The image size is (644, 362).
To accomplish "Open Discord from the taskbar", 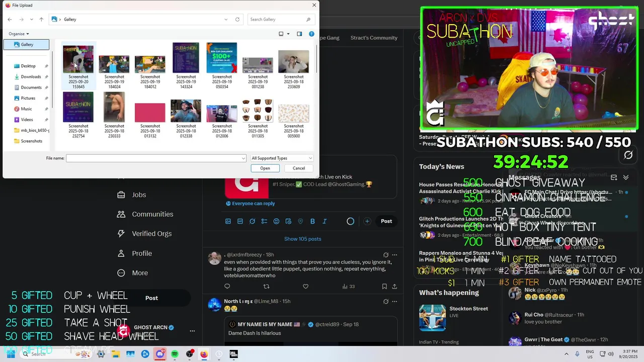I will pyautogui.click(x=160, y=354).
